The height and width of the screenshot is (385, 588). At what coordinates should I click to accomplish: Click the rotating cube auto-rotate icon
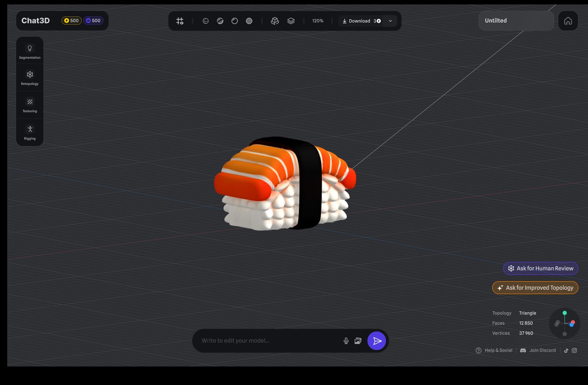(x=275, y=21)
